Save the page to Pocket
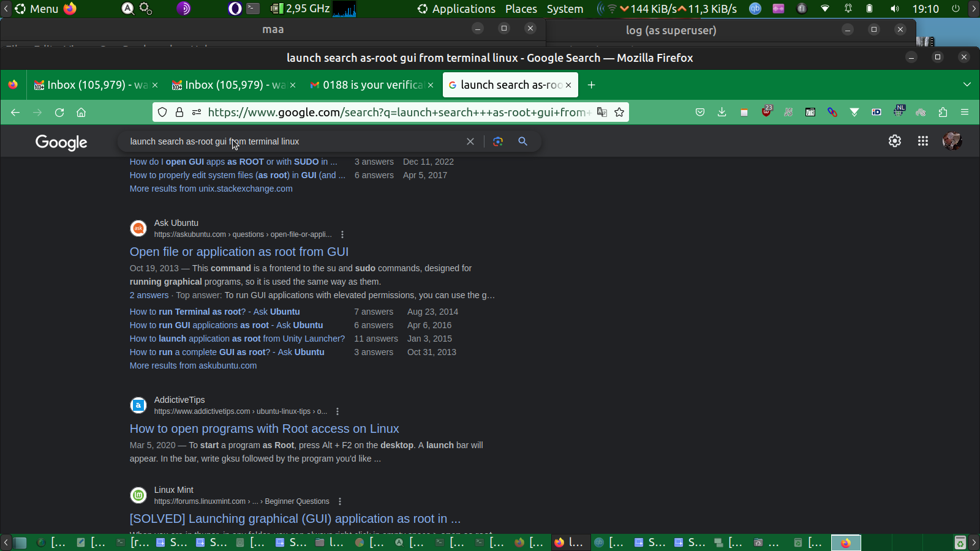 point(700,113)
